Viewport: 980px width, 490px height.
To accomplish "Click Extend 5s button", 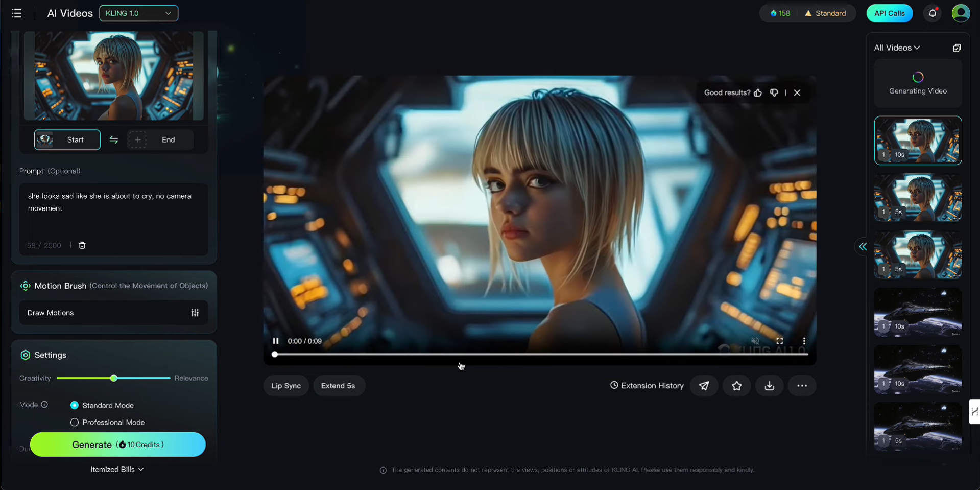I will coord(338,386).
